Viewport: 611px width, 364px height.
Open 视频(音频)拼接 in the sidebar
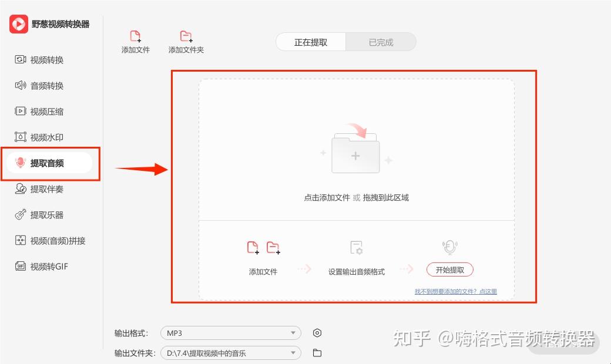[x=50, y=241]
